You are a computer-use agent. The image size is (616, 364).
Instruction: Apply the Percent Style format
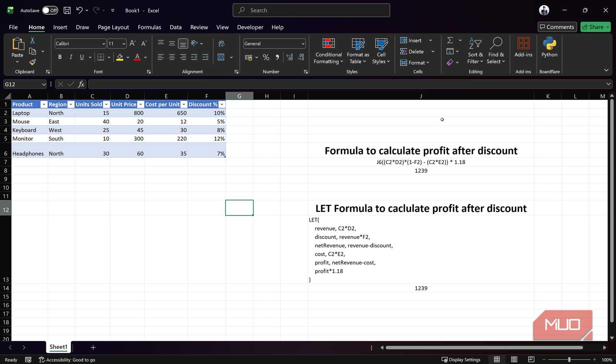pos(266,57)
